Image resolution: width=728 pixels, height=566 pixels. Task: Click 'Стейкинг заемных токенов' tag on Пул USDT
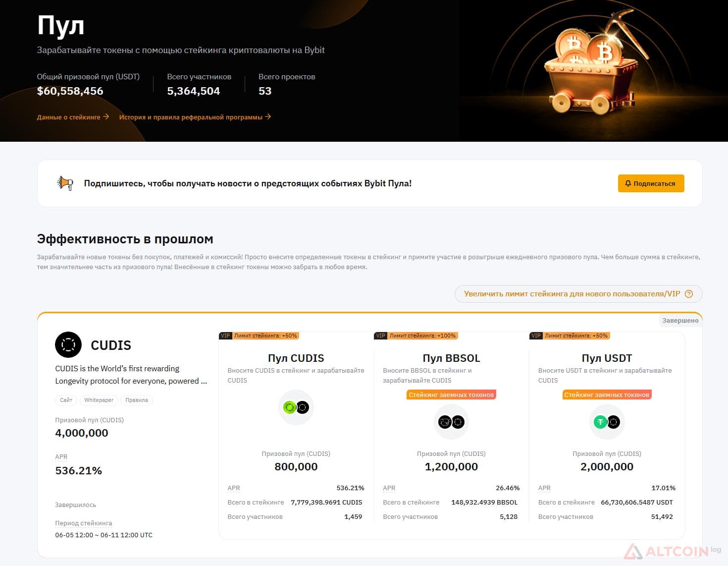pyautogui.click(x=607, y=395)
